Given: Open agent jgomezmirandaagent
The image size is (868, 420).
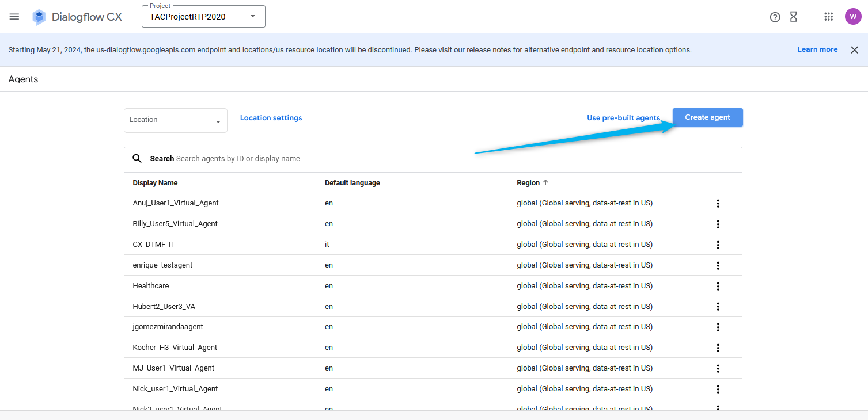Looking at the screenshot, I should pyautogui.click(x=168, y=327).
